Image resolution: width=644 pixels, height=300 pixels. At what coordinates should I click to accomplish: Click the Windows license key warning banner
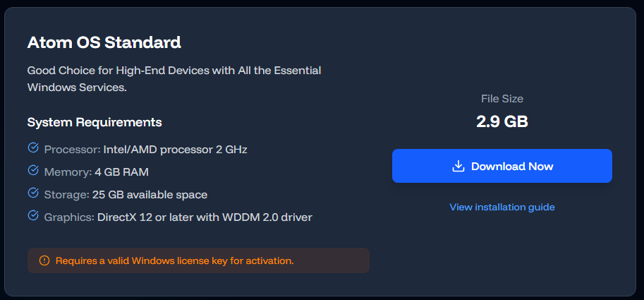tap(198, 260)
